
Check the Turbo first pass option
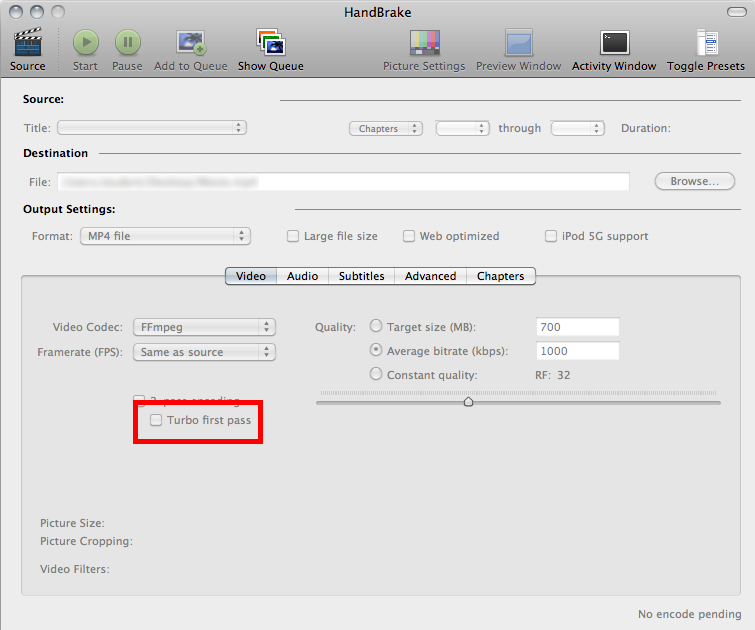156,420
